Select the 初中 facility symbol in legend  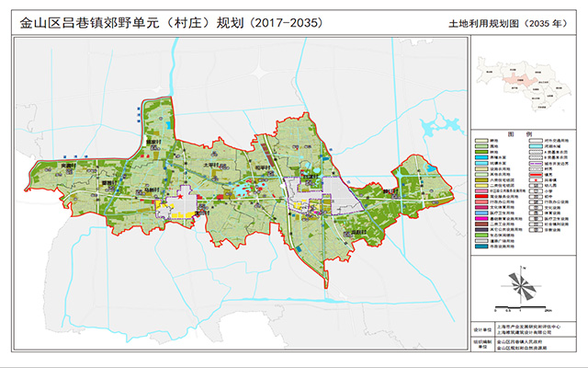click(536, 196)
